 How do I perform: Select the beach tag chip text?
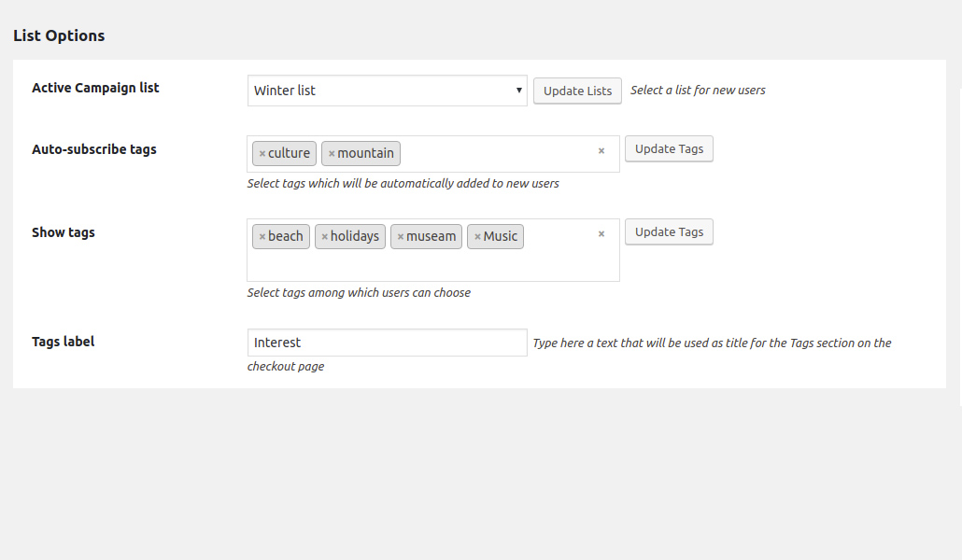coord(285,236)
